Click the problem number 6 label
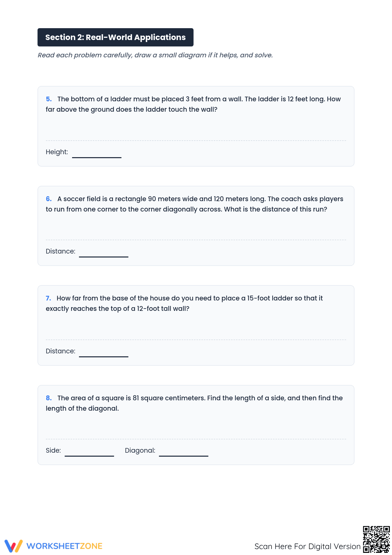This screenshot has height=555, width=392. (49, 199)
